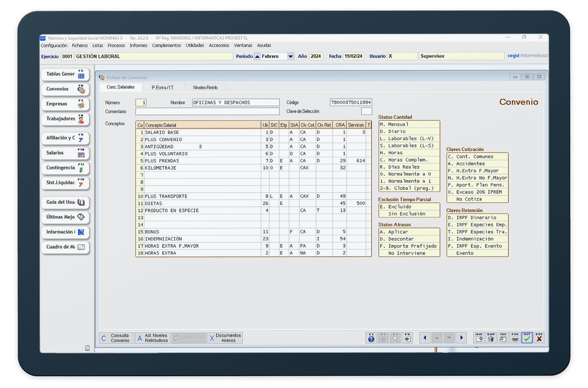The height and width of the screenshot is (388, 588).
Task: Expand the Período month dropdown
Action: (x=290, y=56)
